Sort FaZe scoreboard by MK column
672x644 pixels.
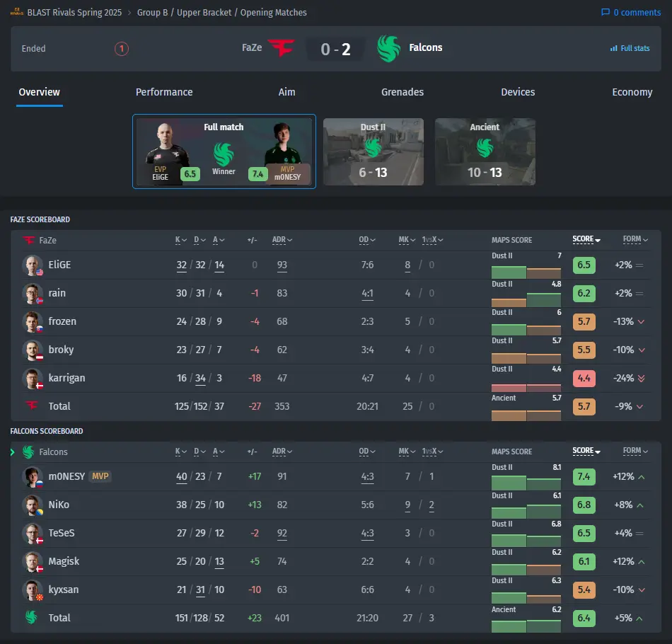click(407, 240)
